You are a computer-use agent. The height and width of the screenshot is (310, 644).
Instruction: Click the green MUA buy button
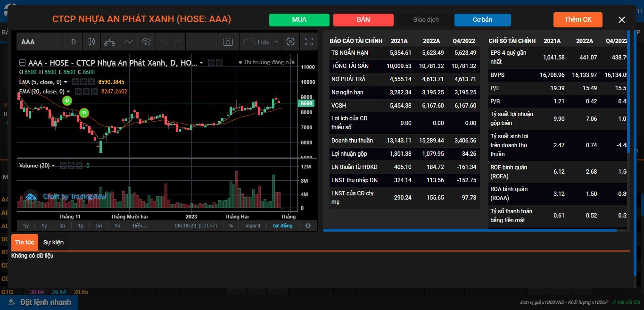[299, 20]
